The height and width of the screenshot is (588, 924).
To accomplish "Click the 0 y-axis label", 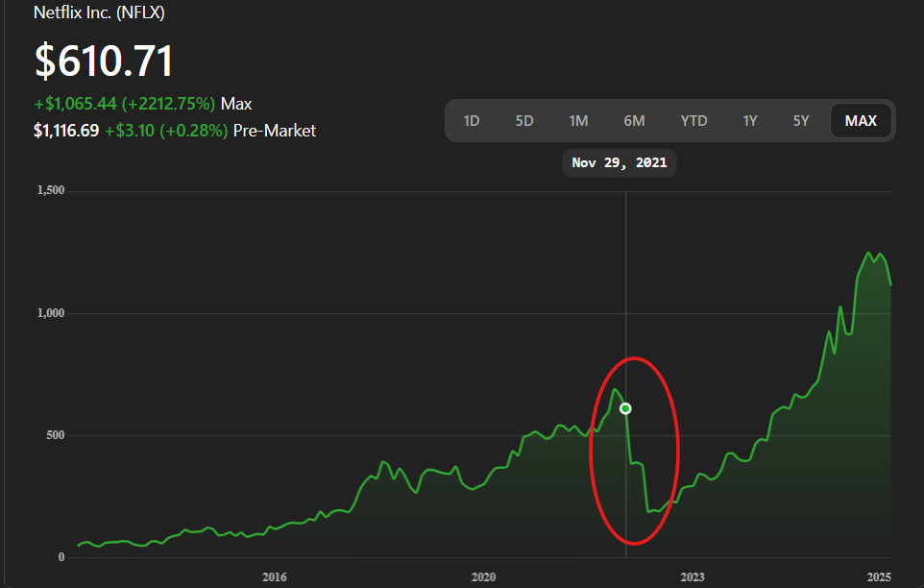I will point(61,556).
